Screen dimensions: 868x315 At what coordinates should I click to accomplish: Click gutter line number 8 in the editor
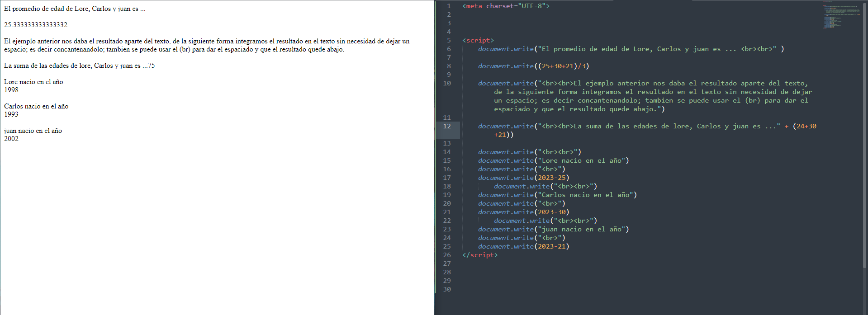coord(449,66)
